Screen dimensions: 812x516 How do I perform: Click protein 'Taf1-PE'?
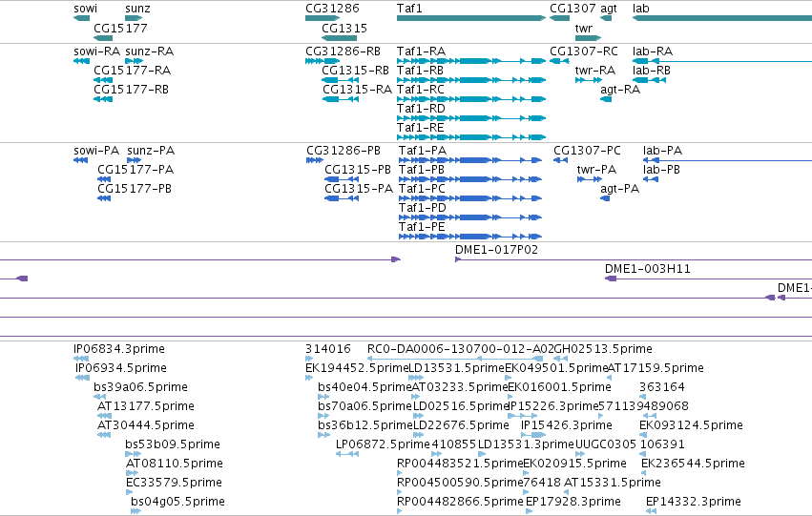coord(422,227)
